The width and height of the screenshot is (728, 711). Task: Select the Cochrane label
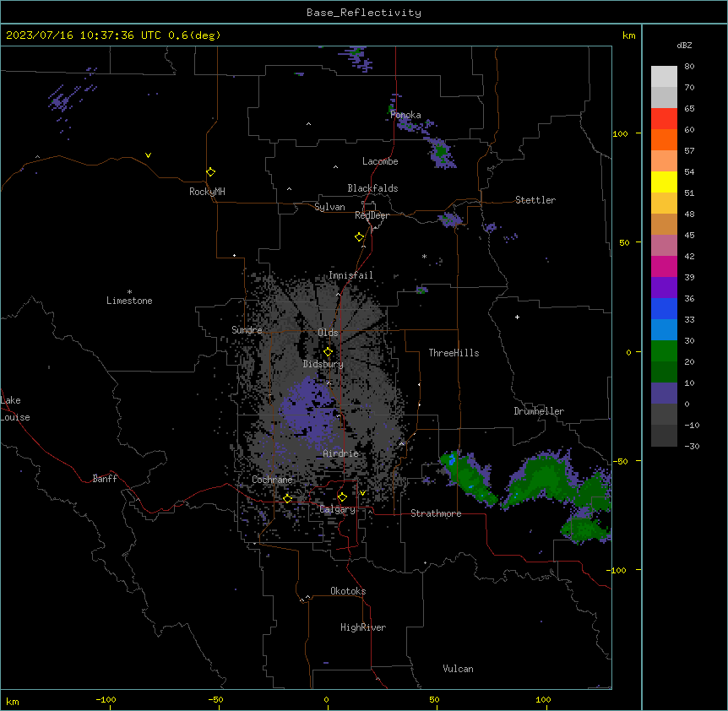click(x=272, y=480)
